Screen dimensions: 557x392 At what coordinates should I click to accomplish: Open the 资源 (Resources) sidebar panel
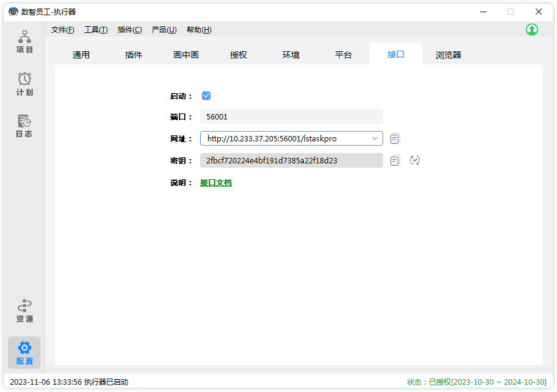24,311
